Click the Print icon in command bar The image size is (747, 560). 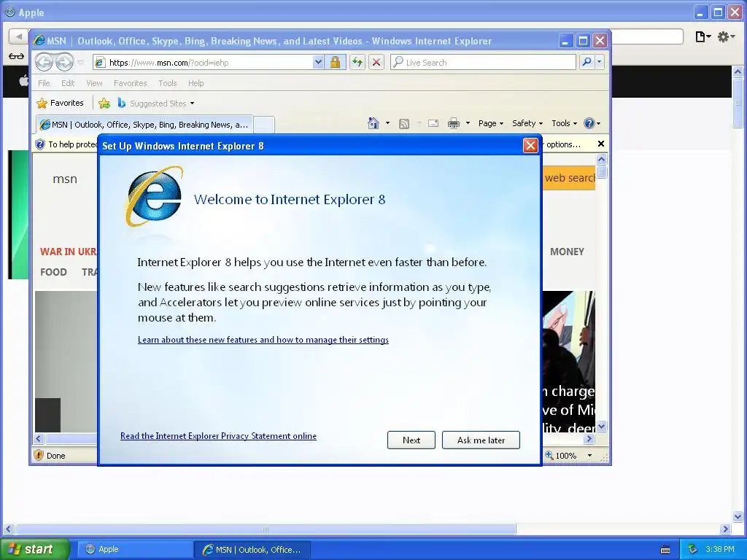pyautogui.click(x=454, y=123)
